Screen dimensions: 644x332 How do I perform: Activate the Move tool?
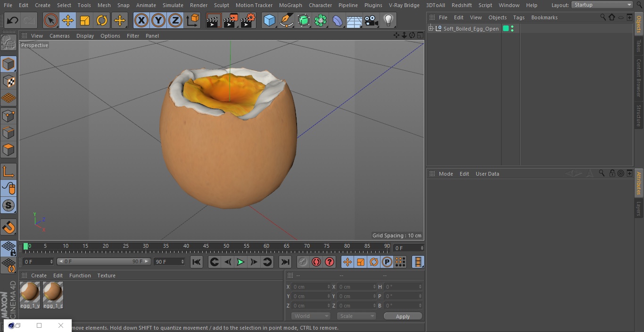(x=68, y=20)
